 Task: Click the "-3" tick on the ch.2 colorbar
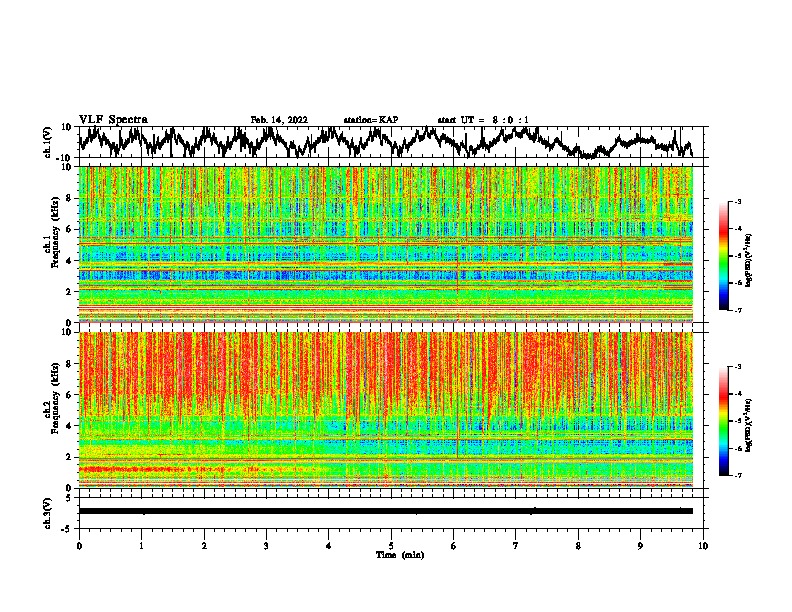pyautogui.click(x=737, y=367)
